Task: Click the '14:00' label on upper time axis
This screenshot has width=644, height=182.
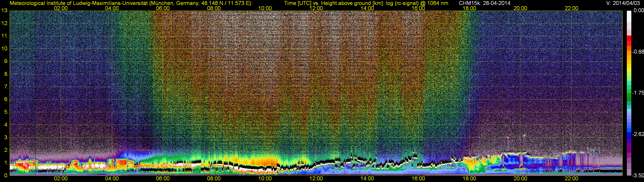Action: click(367, 8)
